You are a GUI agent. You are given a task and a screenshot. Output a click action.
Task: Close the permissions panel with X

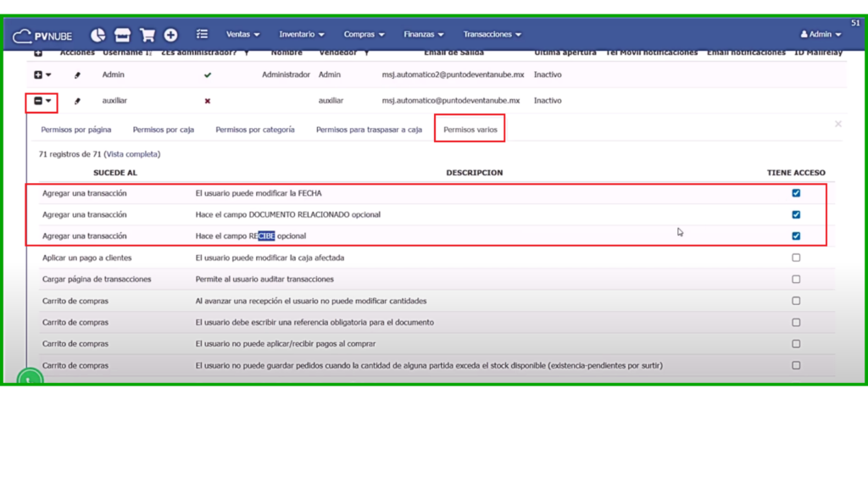point(838,125)
